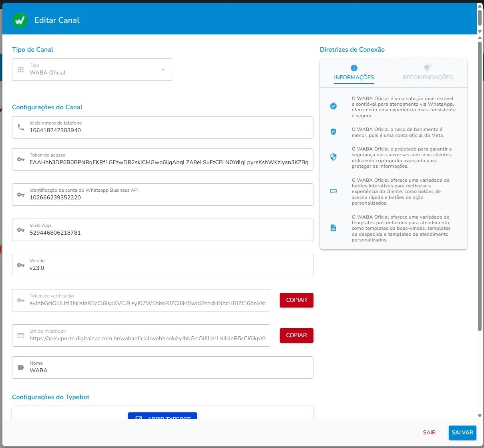Click the Configurações do Canal heading

(x=47, y=107)
